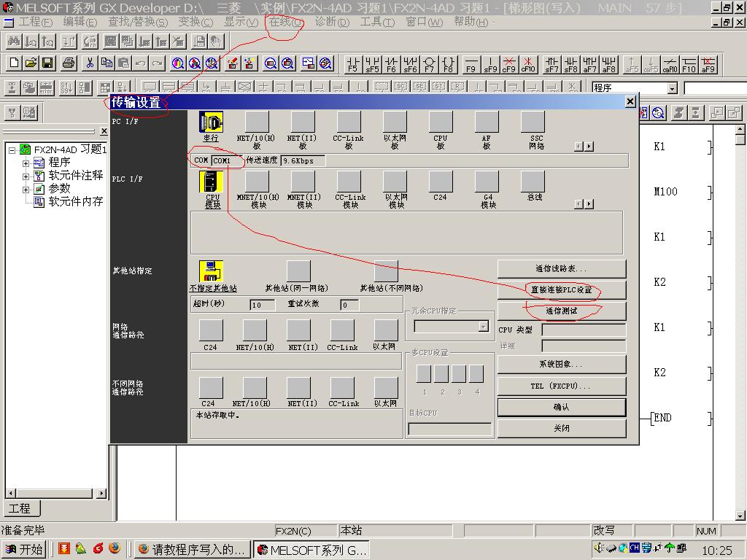747x560 pixels.
Task: Open the 程序 dropdown in the toolbar
Action: (x=673, y=88)
